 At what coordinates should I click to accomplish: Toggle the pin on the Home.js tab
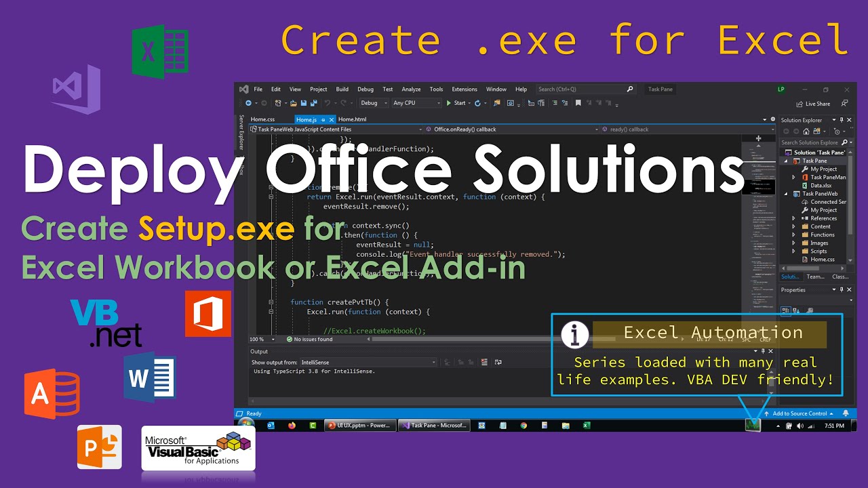click(323, 119)
